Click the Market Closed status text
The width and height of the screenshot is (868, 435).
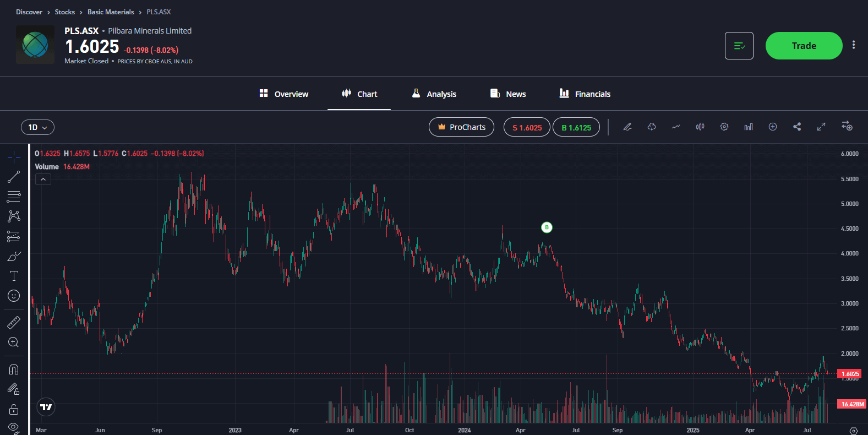click(x=86, y=61)
